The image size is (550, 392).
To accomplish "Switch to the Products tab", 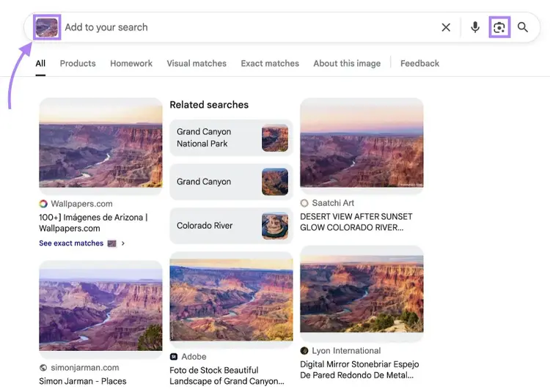I will pyautogui.click(x=78, y=64).
